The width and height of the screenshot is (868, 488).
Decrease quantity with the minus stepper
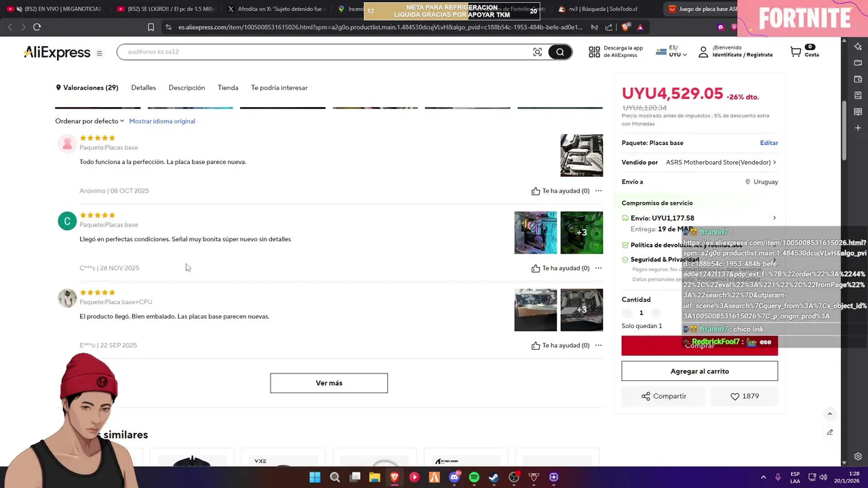click(627, 313)
